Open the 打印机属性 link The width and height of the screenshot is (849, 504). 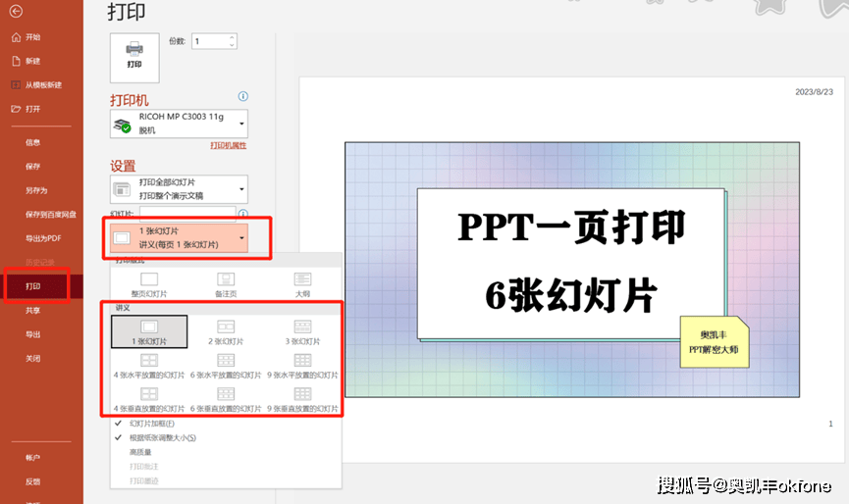click(x=228, y=145)
